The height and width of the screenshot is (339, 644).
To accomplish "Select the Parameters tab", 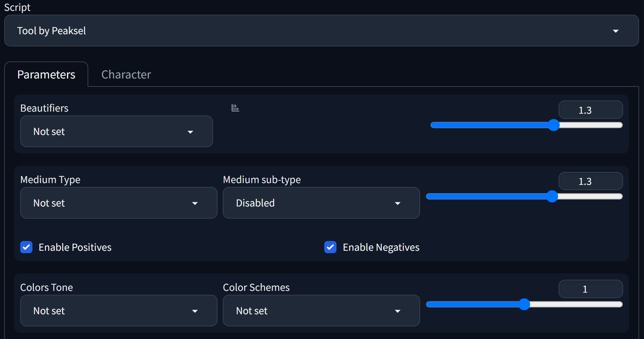I will [46, 74].
